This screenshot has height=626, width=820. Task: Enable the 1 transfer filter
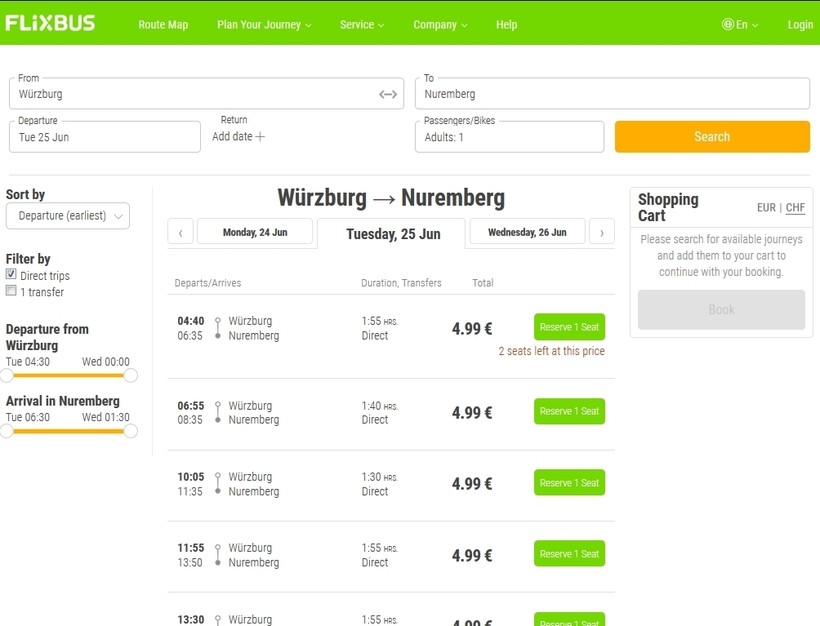pyautogui.click(x=11, y=292)
